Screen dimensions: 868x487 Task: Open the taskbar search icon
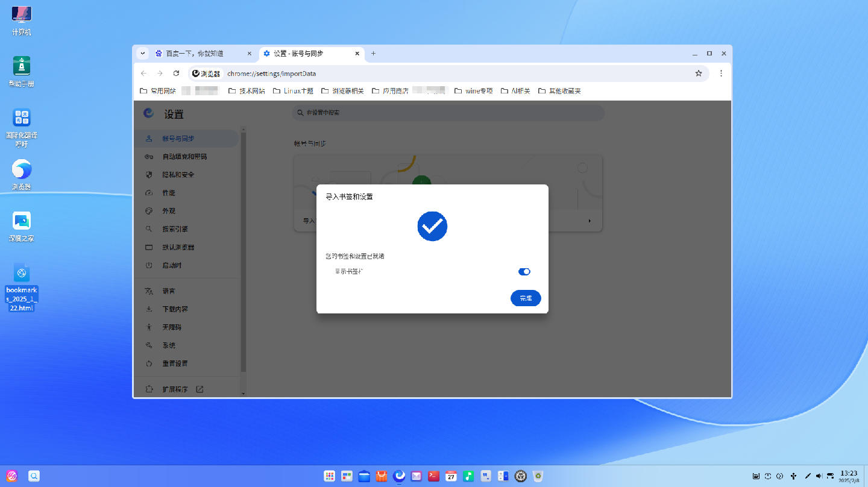pyautogui.click(x=34, y=476)
